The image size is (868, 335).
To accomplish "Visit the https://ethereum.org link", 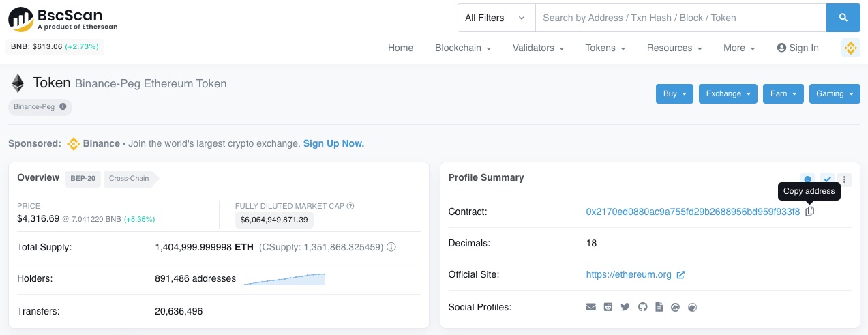I will click(x=629, y=275).
